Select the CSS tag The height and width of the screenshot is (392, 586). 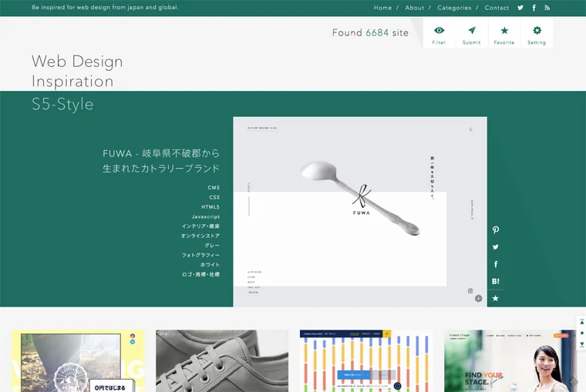pyautogui.click(x=214, y=197)
